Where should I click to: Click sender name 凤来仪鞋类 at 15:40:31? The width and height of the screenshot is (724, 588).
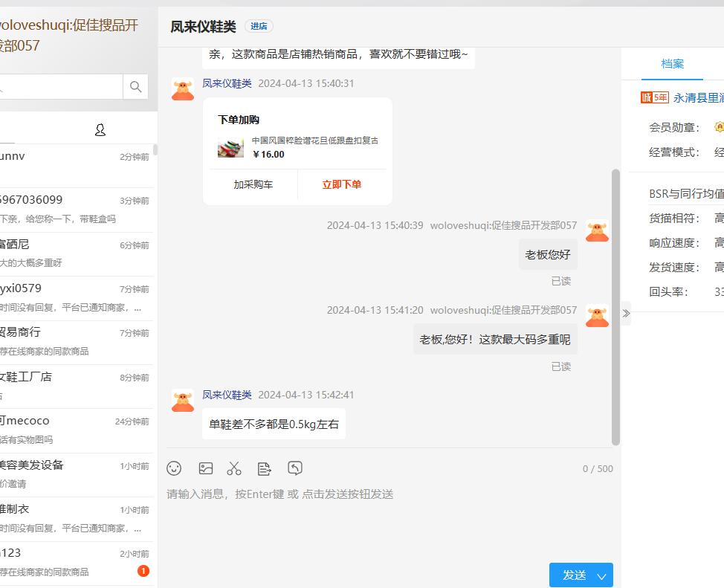tap(227, 83)
